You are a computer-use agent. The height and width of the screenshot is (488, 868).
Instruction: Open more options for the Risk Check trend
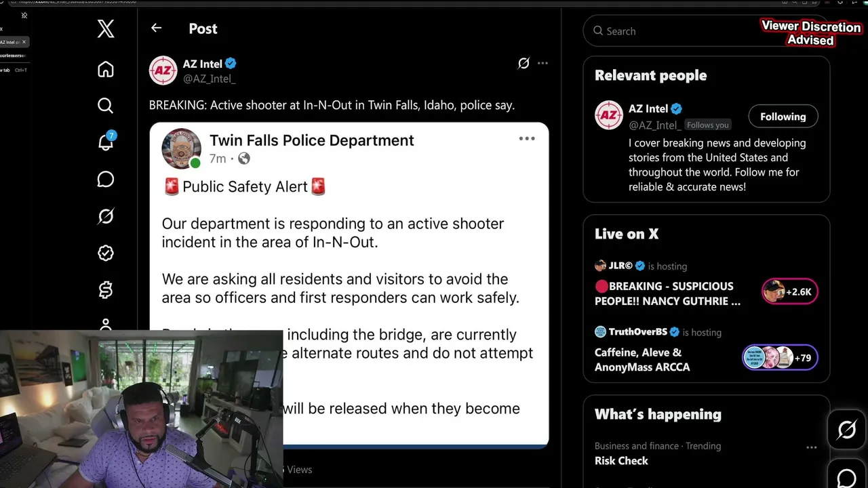click(x=811, y=447)
